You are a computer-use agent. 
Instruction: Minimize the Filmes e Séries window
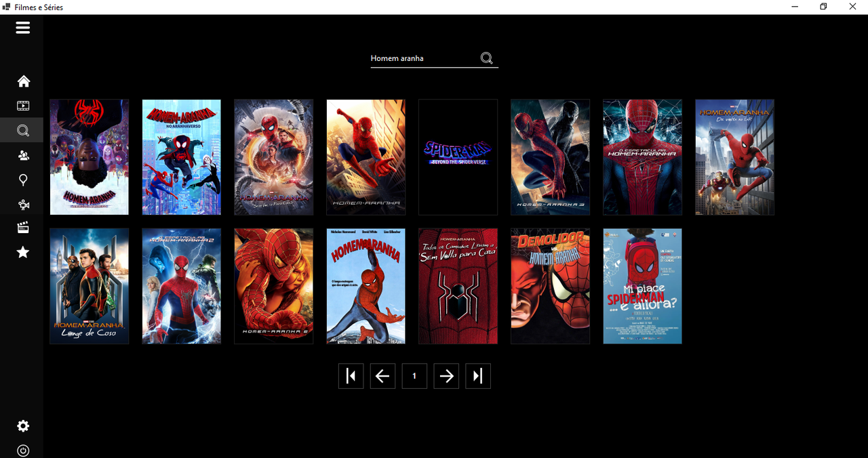(794, 7)
